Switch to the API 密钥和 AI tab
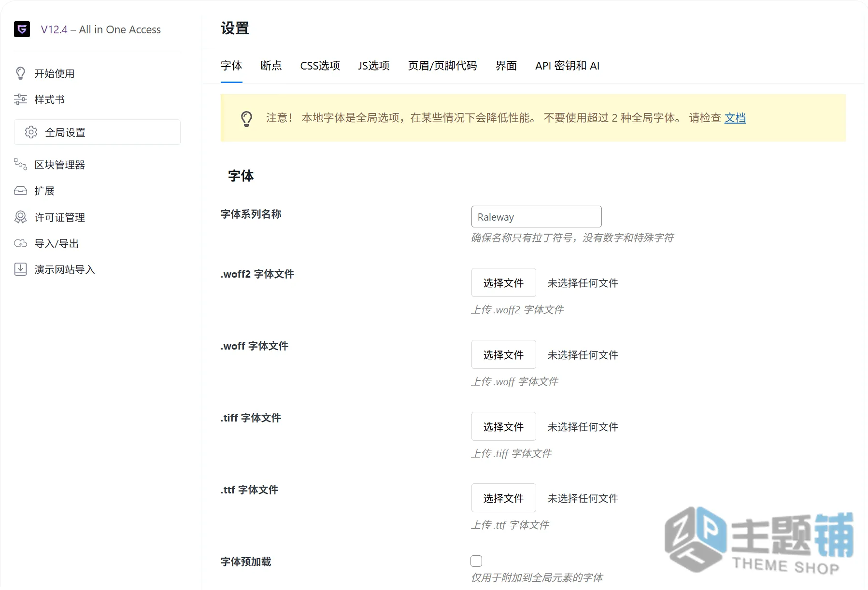 point(567,66)
